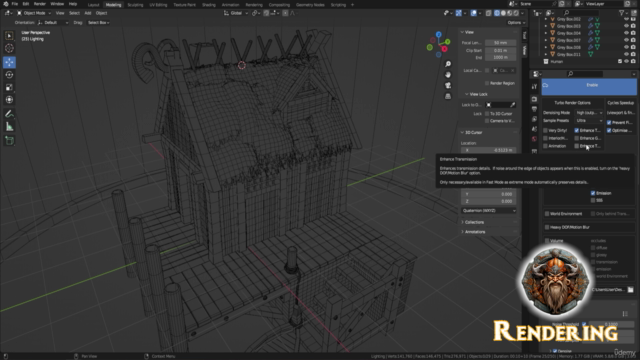Click the navigation gizmo Z axis
The image size is (640, 360).
(x=438, y=35)
